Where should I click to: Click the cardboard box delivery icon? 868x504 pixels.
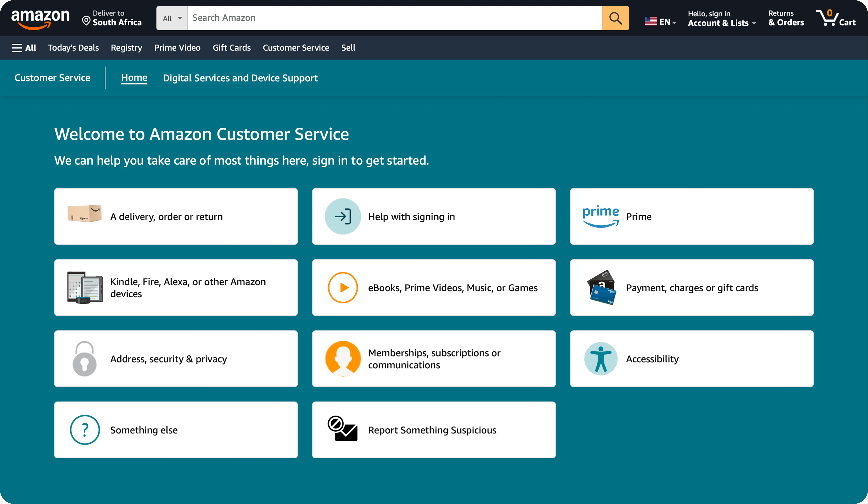(84, 214)
